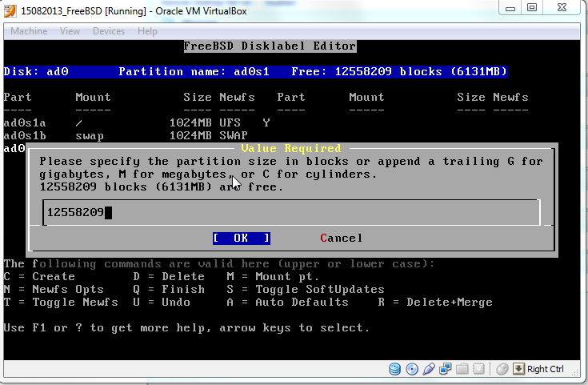
Task: Open the Machine menu
Action: pyautogui.click(x=29, y=31)
